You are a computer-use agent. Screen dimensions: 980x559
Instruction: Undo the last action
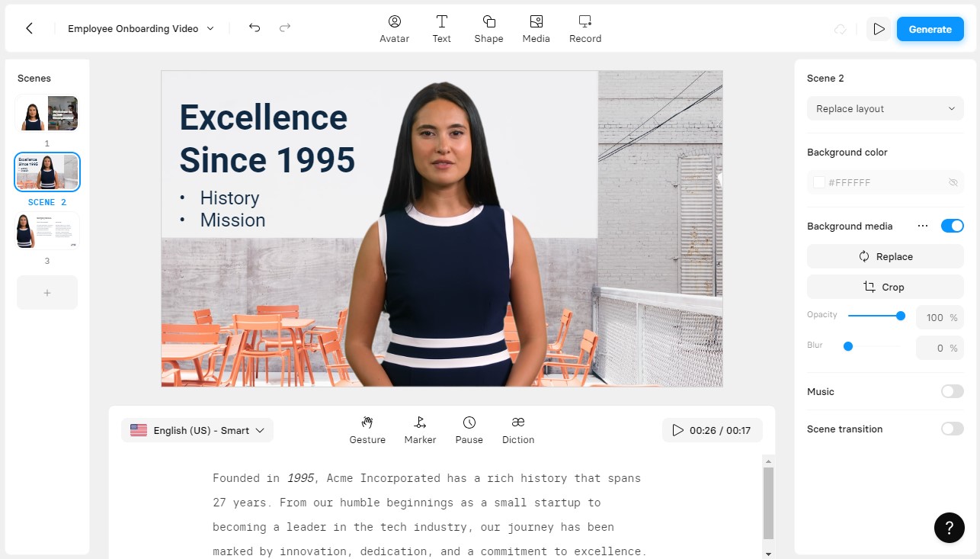255,28
